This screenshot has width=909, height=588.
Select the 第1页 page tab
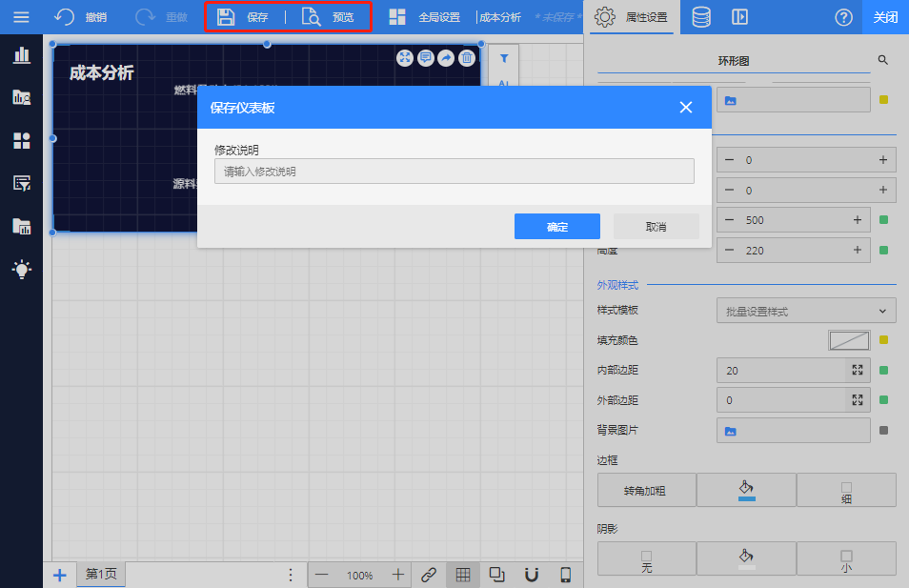coord(101,575)
